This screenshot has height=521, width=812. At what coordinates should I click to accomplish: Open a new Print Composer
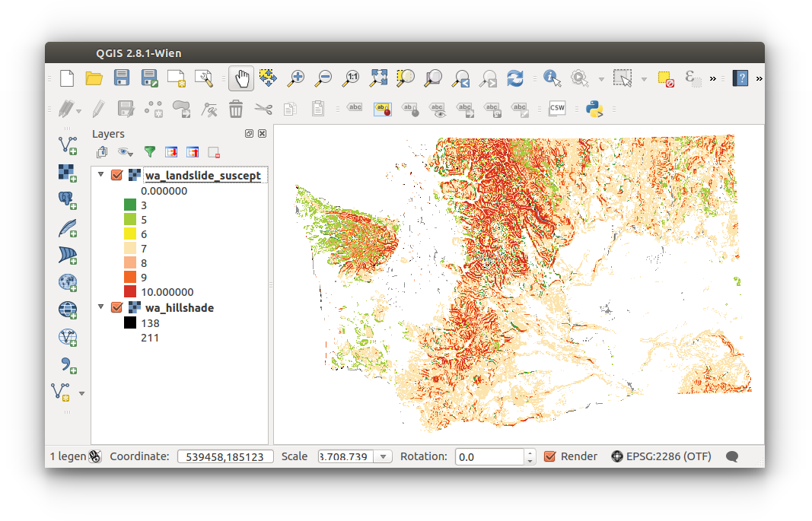coord(176,78)
